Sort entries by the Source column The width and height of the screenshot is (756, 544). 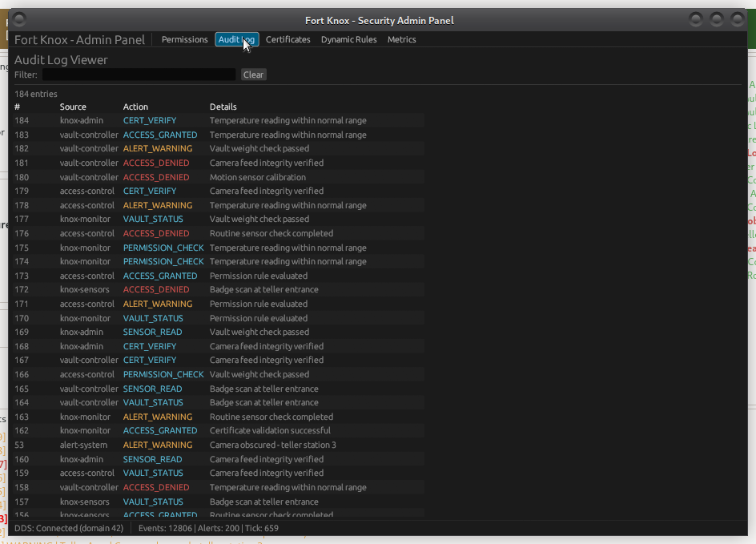(x=73, y=107)
